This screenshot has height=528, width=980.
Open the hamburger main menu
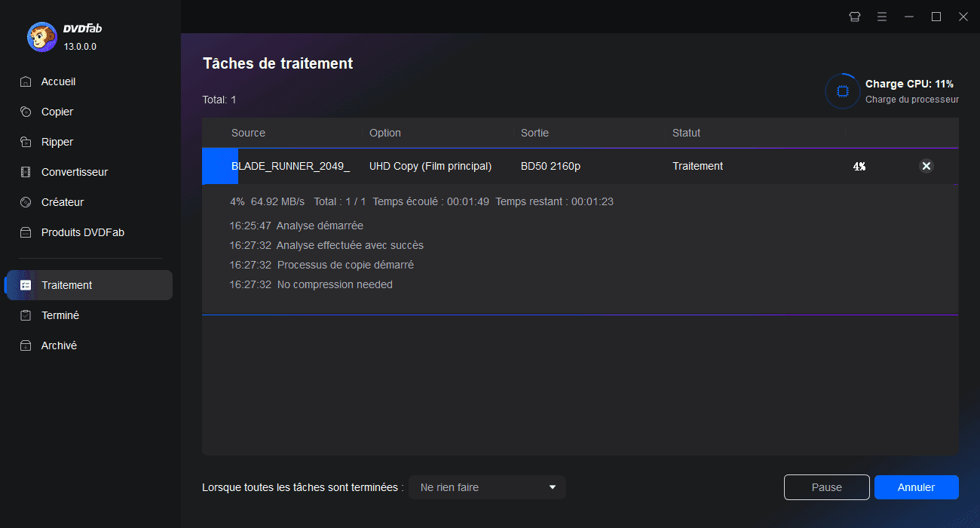tap(882, 17)
